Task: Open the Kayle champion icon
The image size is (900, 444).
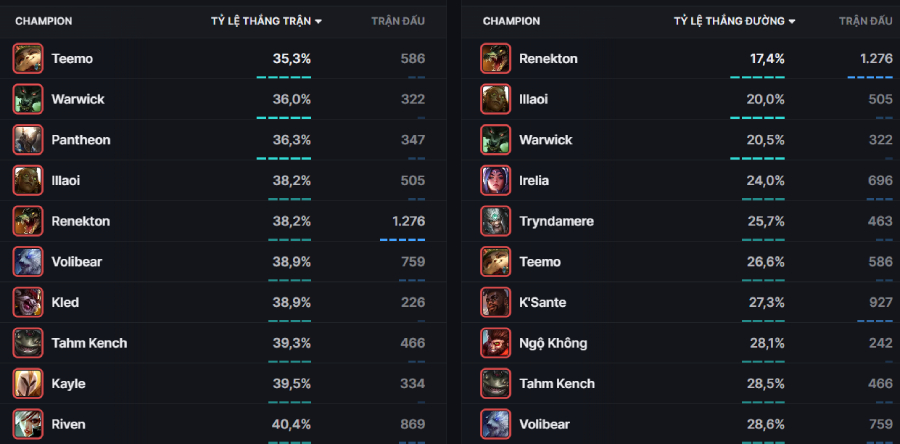Action: point(28,383)
